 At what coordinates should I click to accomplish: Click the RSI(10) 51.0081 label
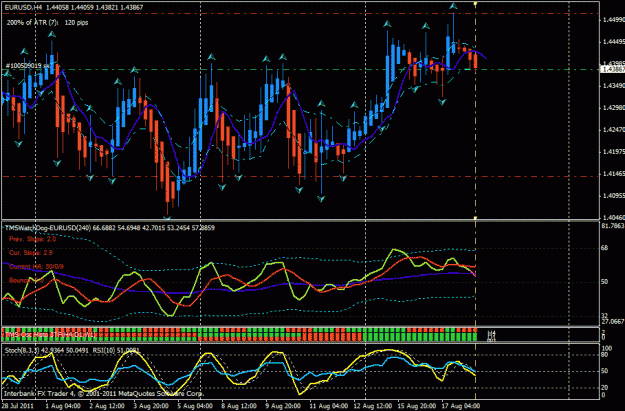(116, 350)
